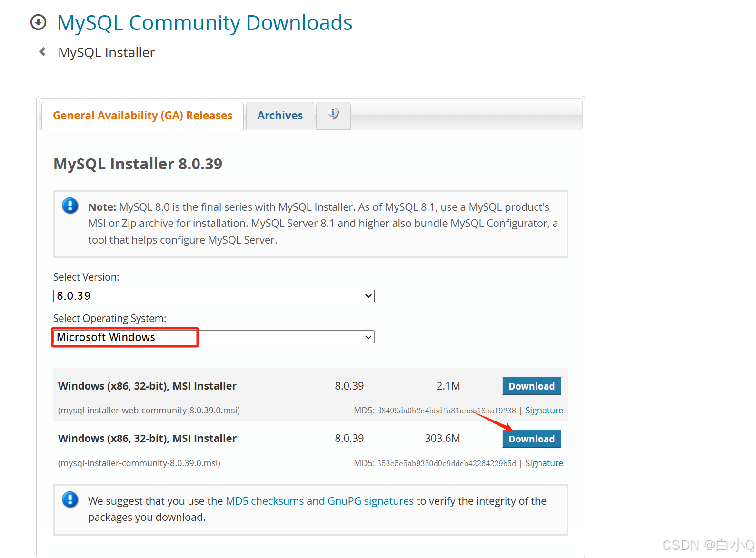Open the MD5 checksums and GnuPG signatures link
Screen dimensions: 756x558
coord(319,501)
